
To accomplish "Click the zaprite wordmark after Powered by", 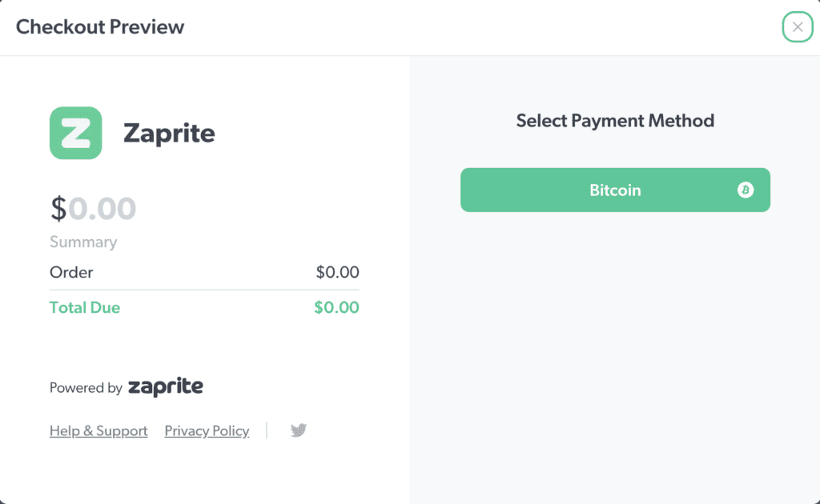I will [x=165, y=387].
